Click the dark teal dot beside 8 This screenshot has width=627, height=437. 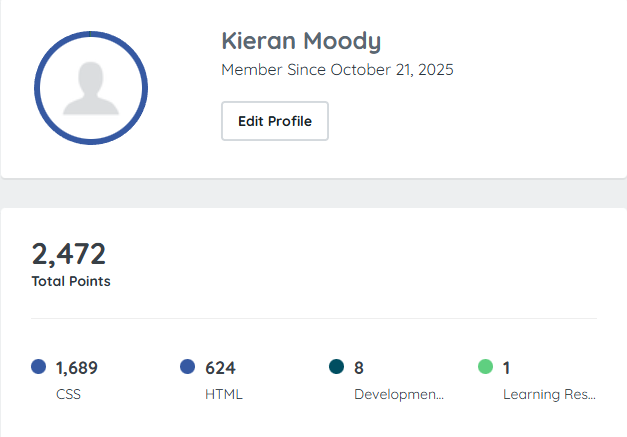[x=336, y=367]
